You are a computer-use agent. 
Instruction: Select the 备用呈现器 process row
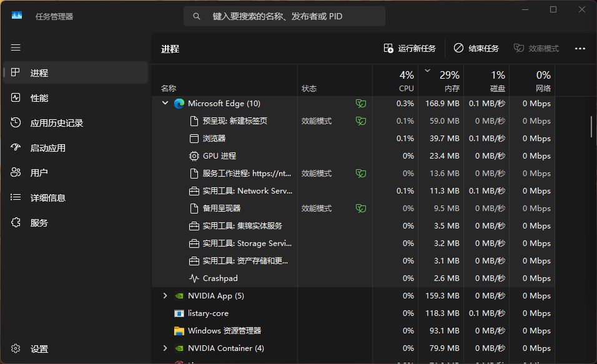click(x=353, y=209)
